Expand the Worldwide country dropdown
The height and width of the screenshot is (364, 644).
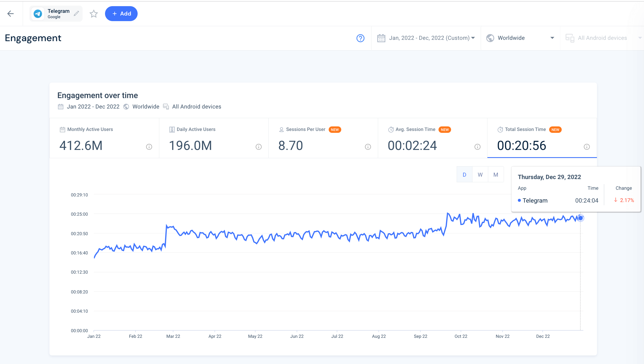520,38
